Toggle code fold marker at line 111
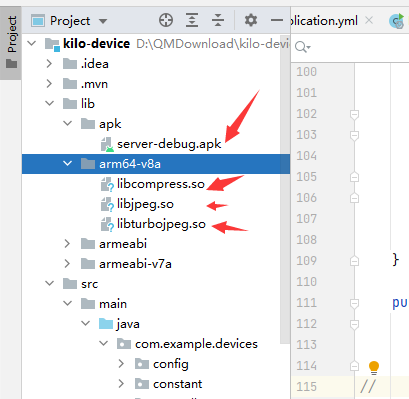409x399 pixels. click(x=354, y=303)
